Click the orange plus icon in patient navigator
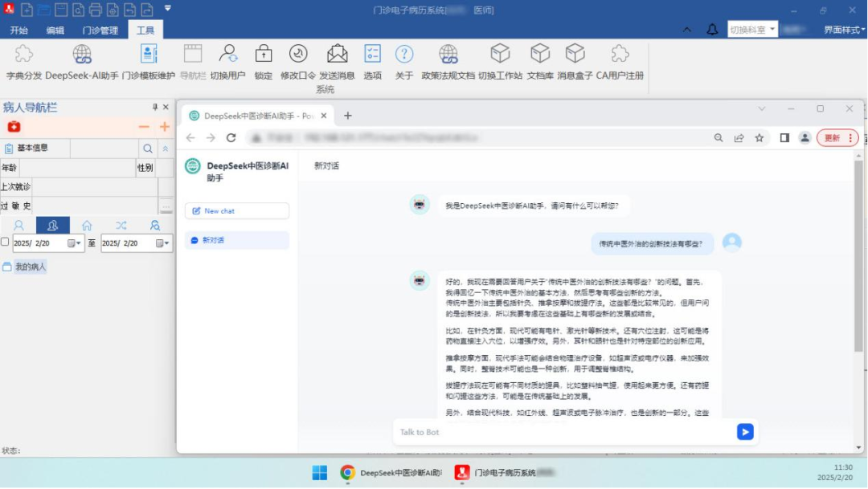Image resolution: width=868 pixels, height=489 pixels. [165, 127]
